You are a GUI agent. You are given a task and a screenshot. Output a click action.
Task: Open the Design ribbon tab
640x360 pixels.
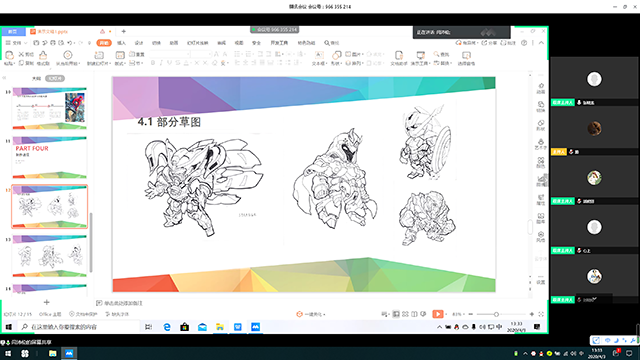pos(139,43)
